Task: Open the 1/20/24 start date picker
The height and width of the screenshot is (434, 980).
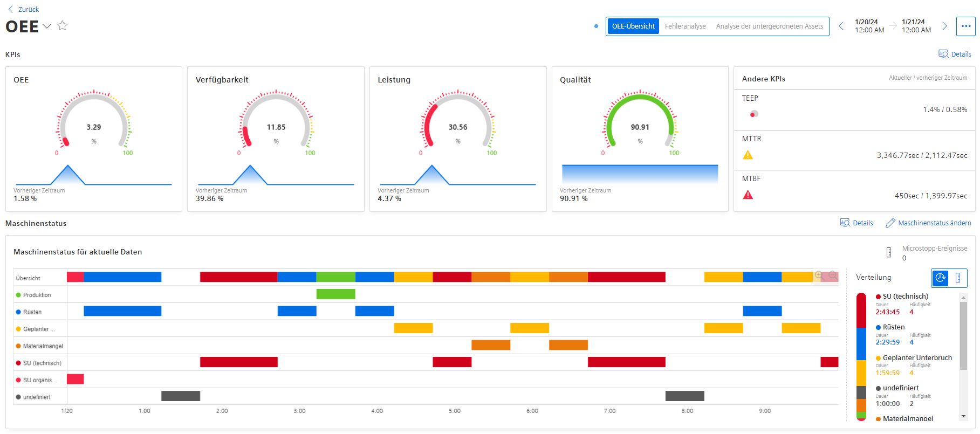Action: (x=869, y=26)
